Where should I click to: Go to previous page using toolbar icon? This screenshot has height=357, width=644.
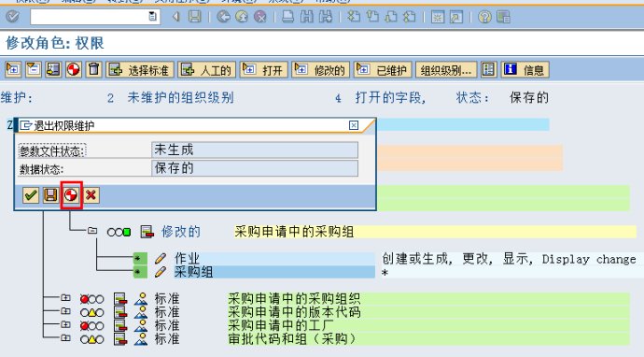372,17
